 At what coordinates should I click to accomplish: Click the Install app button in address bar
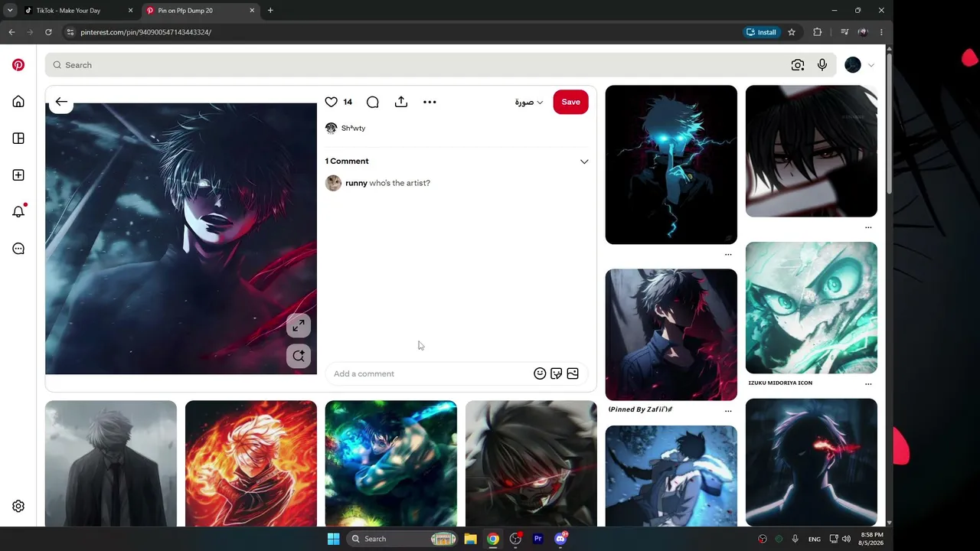(761, 32)
